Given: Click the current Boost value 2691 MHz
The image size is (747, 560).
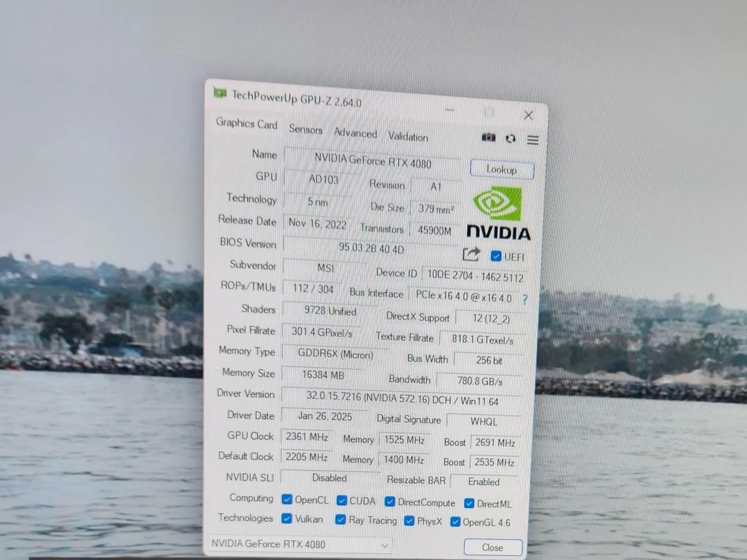Looking at the screenshot, I should pyautogui.click(x=495, y=442).
